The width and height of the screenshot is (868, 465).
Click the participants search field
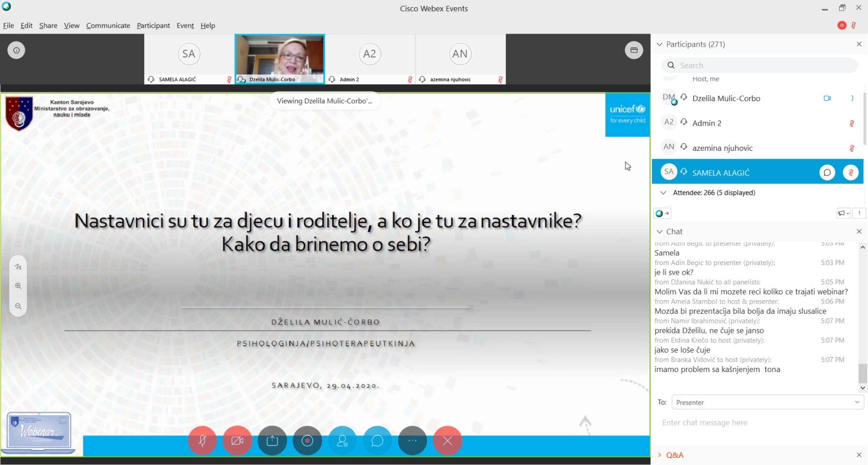coord(767,66)
